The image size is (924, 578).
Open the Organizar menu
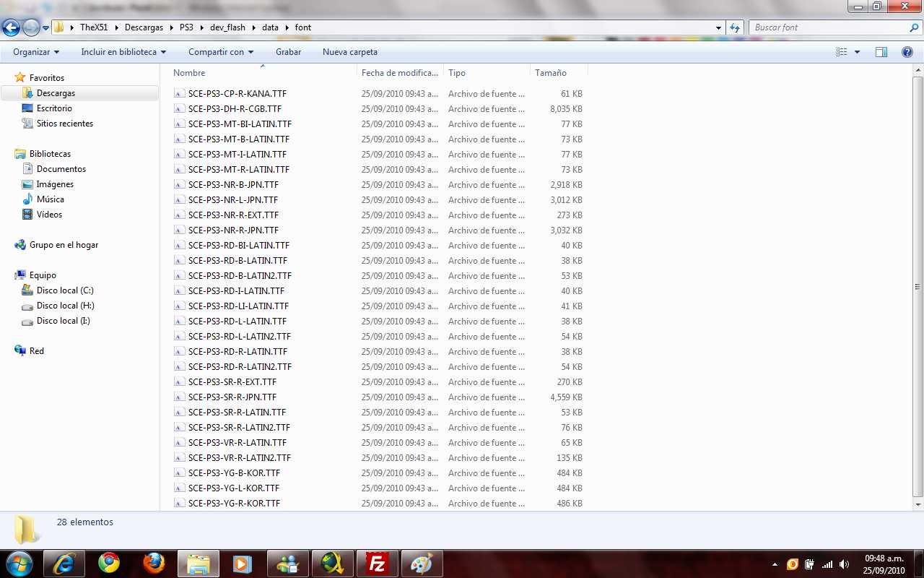pyautogui.click(x=36, y=52)
